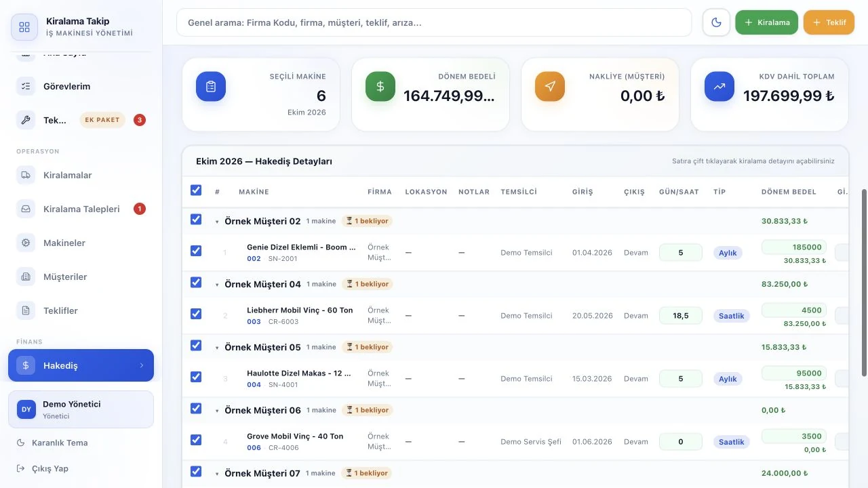Collapse the Örnek Müşteri 02 group
The width and height of the screenshot is (868, 488).
click(x=217, y=222)
